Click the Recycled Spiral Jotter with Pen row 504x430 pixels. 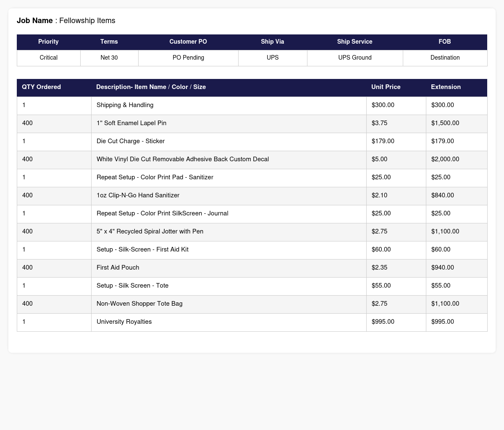pos(252,231)
